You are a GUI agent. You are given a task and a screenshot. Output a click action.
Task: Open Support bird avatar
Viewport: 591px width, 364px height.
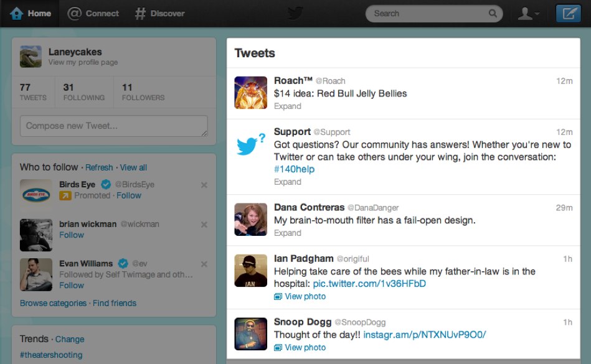pos(250,144)
